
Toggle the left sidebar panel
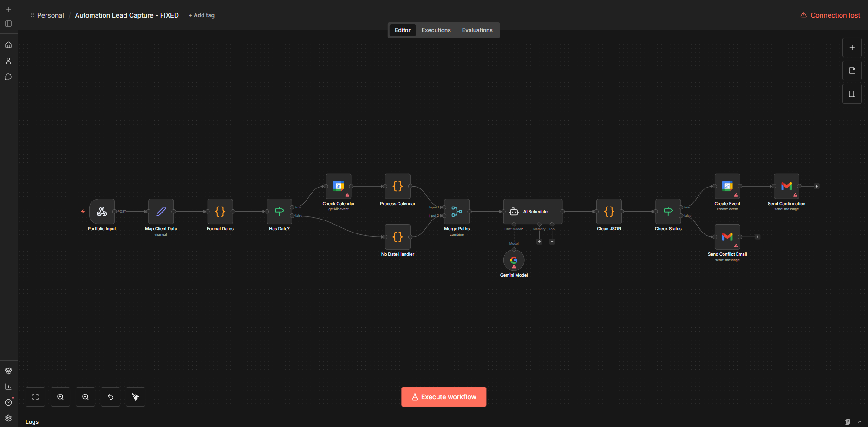8,24
